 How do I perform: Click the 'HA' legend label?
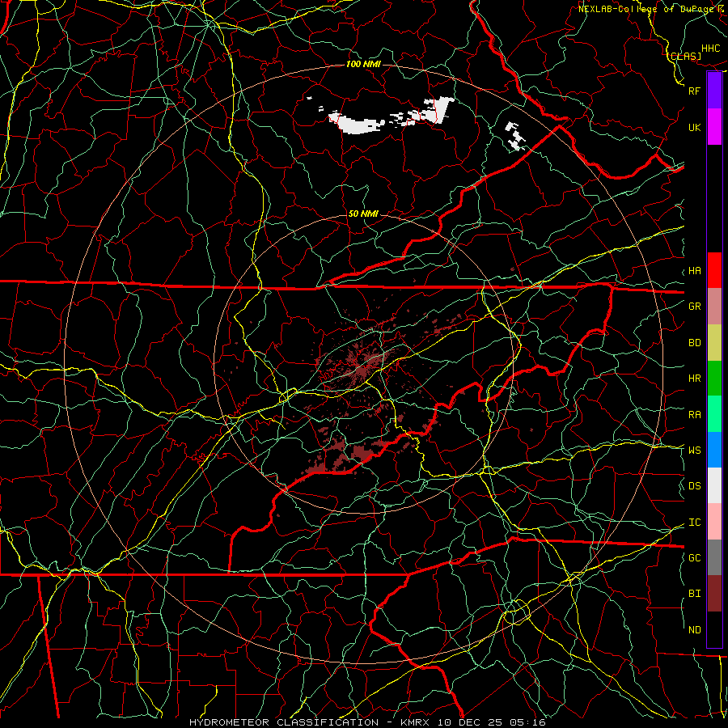click(694, 271)
